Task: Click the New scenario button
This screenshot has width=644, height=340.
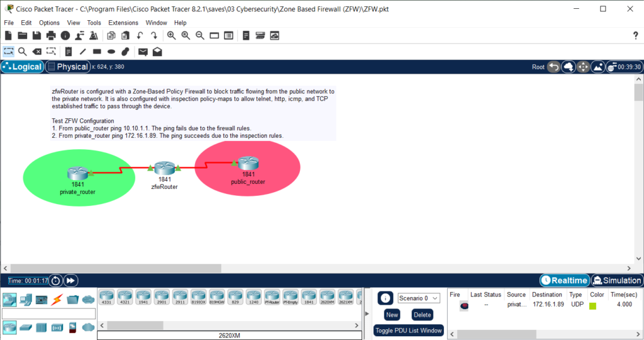Action: point(392,315)
